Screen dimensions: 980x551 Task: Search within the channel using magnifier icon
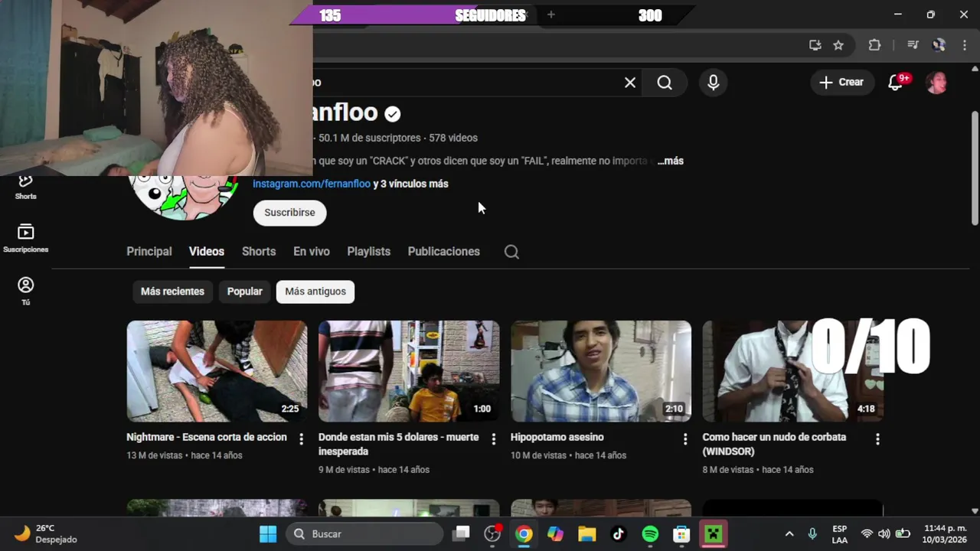click(x=511, y=252)
